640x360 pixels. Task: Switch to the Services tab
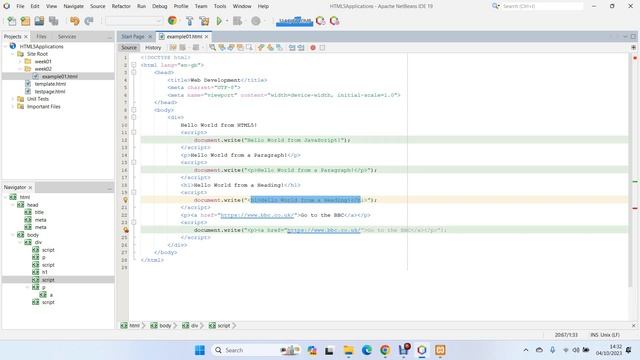coord(67,37)
